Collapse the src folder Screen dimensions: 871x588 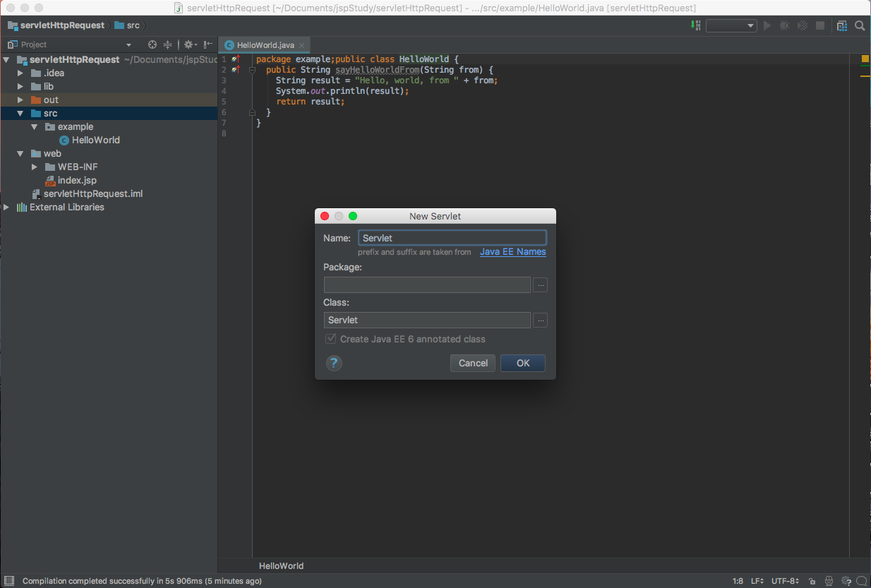(20, 114)
